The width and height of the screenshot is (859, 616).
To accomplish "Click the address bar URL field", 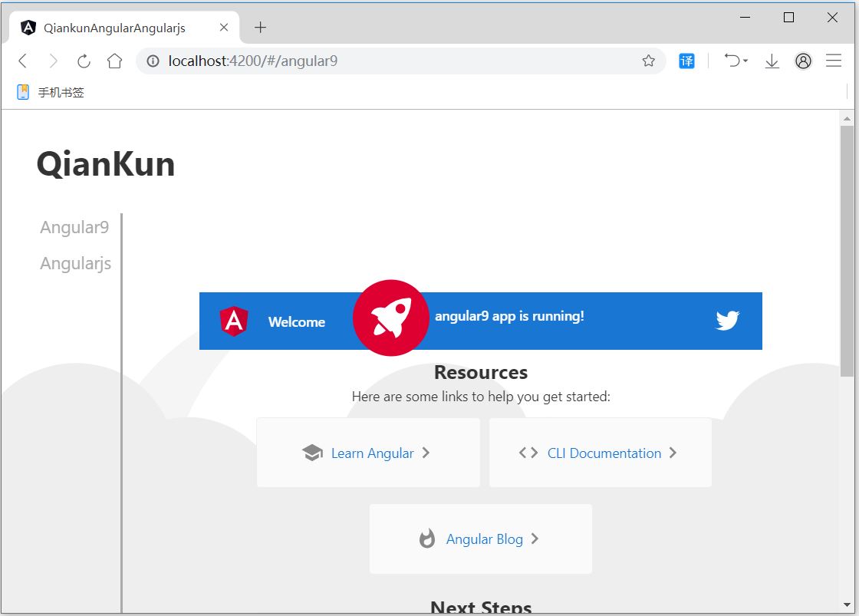I will point(401,61).
